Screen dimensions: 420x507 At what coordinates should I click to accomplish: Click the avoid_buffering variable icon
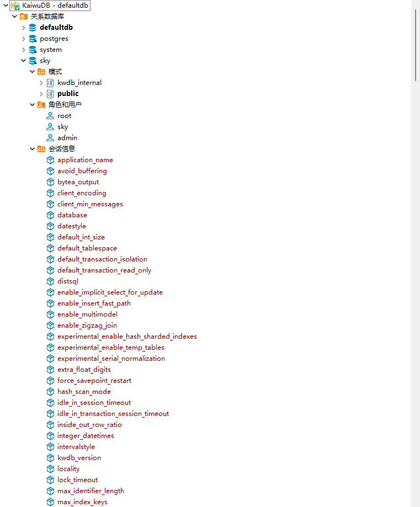click(50, 171)
